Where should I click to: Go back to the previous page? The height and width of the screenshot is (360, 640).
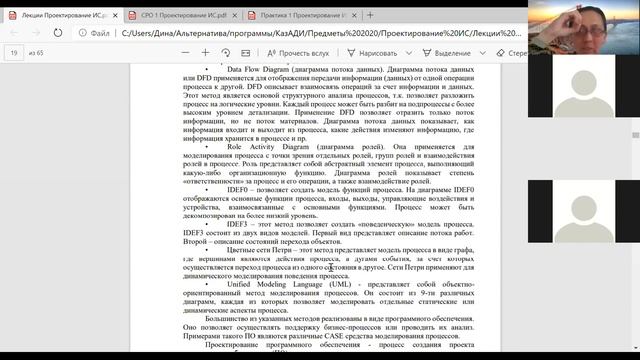tap(14, 33)
